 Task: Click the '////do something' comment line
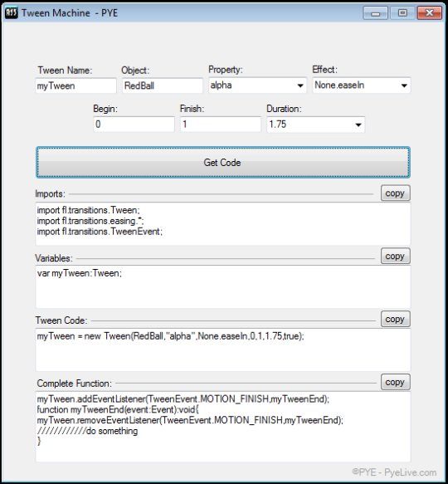tap(87, 431)
